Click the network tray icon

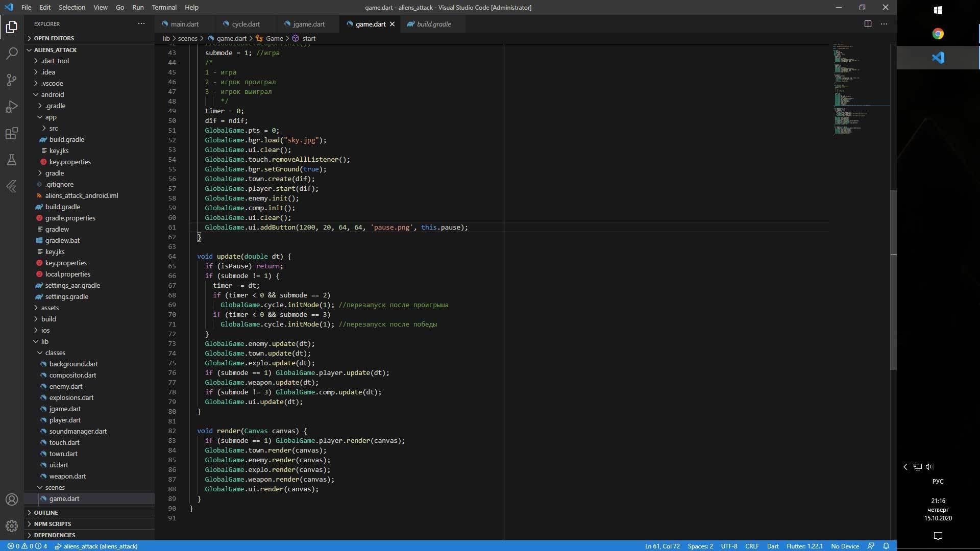[x=918, y=467]
